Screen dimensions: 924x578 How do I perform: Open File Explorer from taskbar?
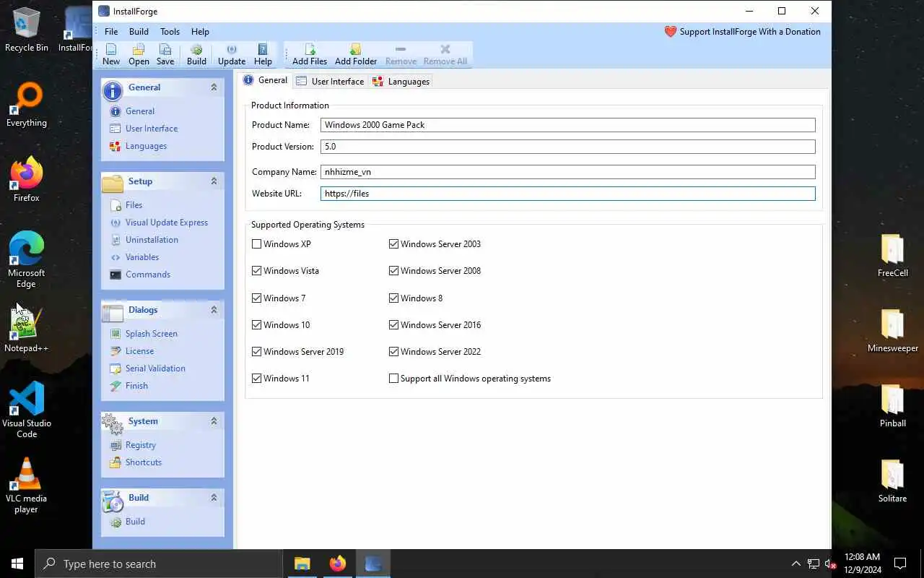302,564
